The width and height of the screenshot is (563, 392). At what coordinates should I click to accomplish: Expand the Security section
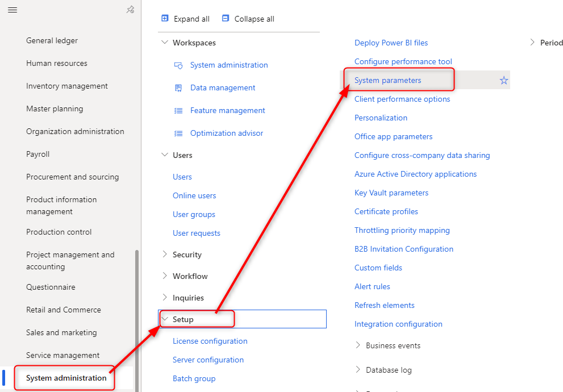click(x=165, y=255)
